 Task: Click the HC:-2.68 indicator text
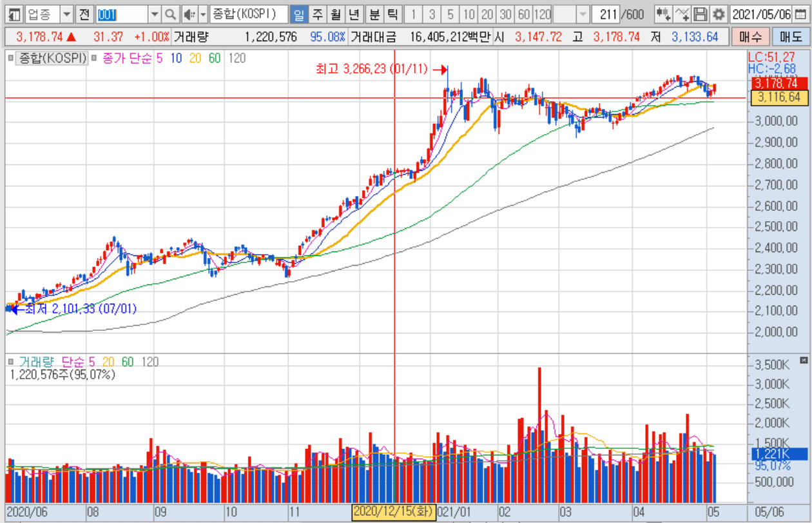[x=771, y=68]
